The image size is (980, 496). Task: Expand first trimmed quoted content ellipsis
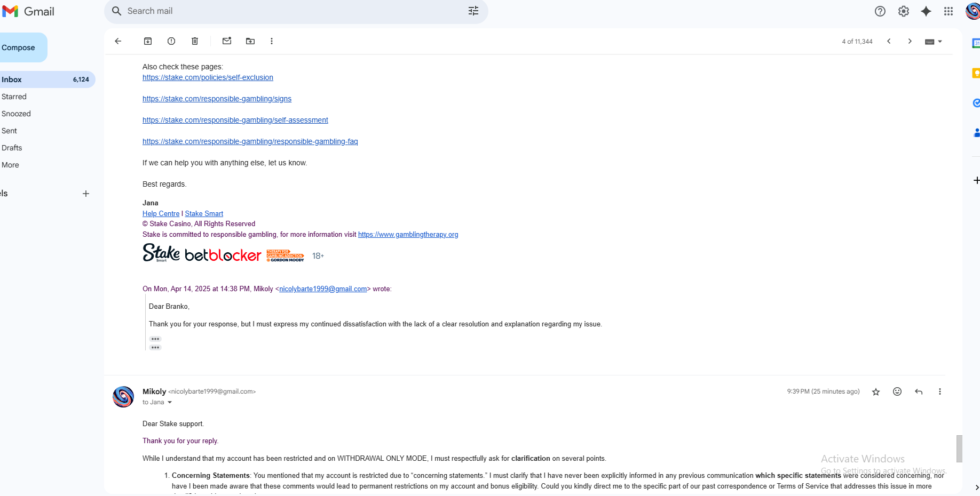tap(155, 339)
